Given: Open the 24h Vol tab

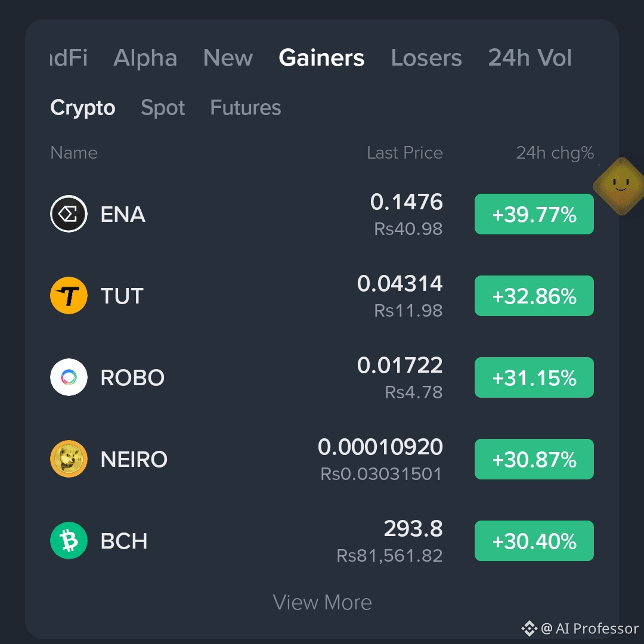Looking at the screenshot, I should (530, 57).
